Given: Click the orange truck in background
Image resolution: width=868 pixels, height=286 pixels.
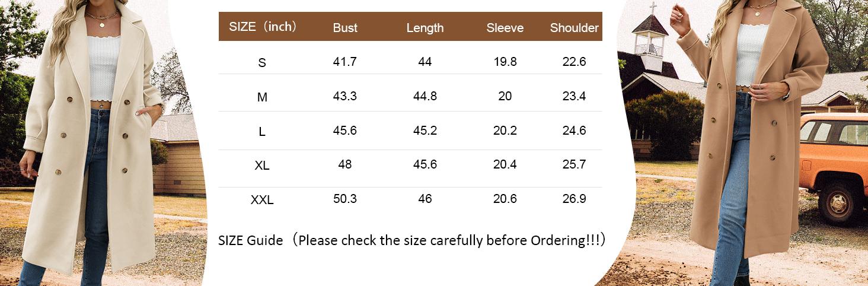Looking at the screenshot, I should point(834,166).
